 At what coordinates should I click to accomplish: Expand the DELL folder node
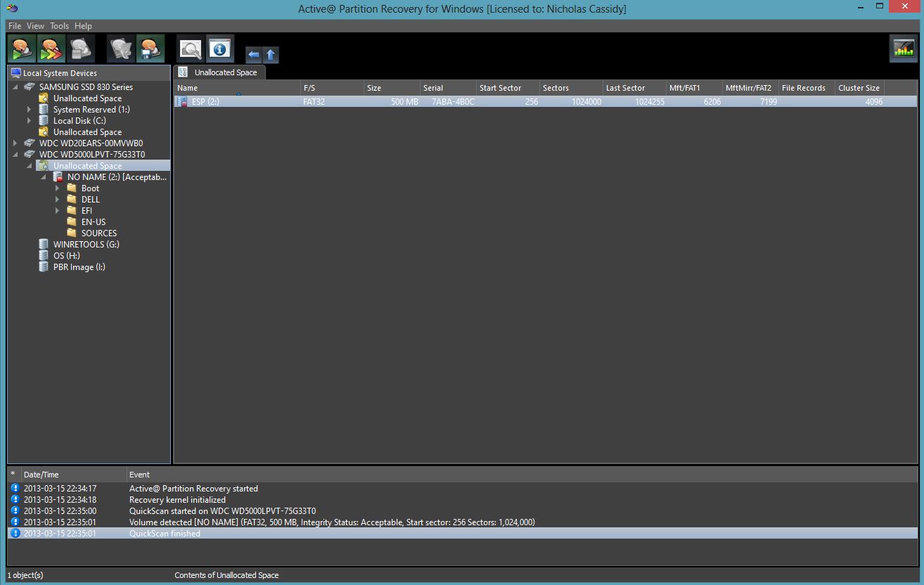(58, 200)
